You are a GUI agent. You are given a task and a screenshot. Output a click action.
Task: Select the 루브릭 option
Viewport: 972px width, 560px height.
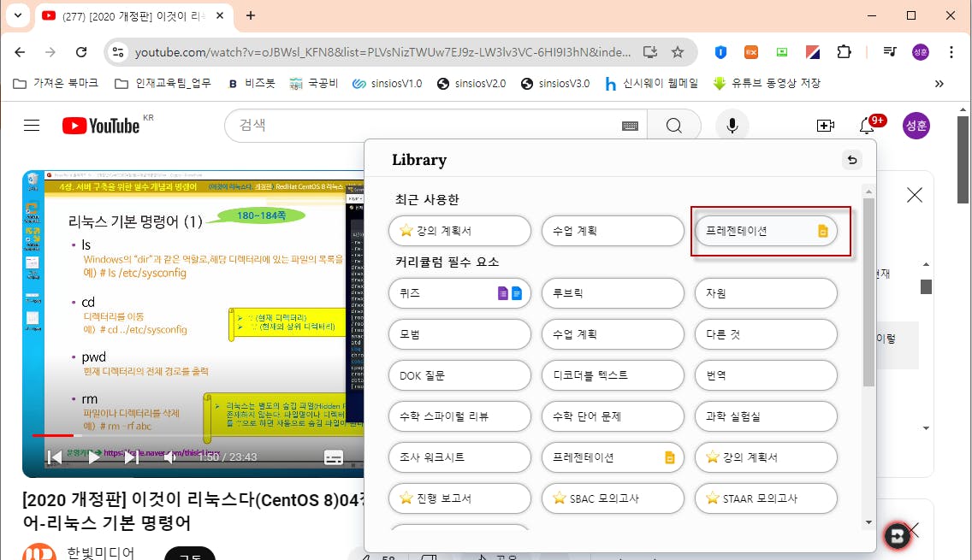pyautogui.click(x=613, y=293)
